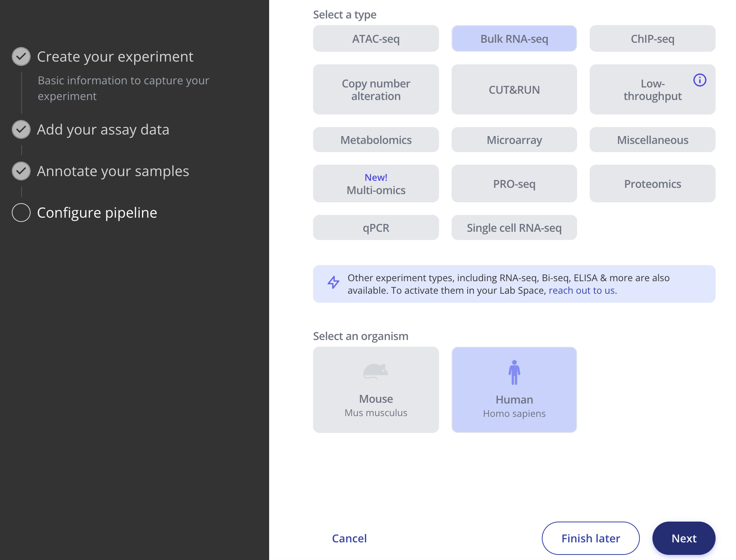Select the ATAC-seq experiment type
Screen dimensions: 736x560
coord(376,38)
